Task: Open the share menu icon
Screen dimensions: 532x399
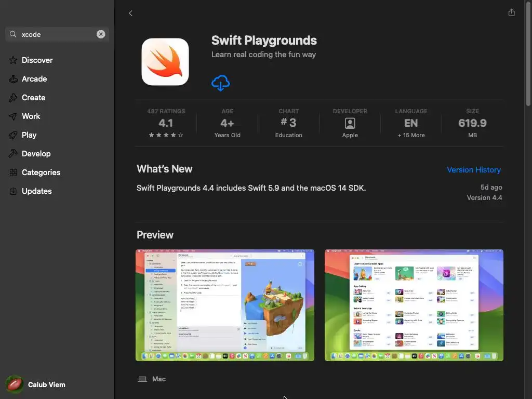Action: pyautogui.click(x=511, y=12)
